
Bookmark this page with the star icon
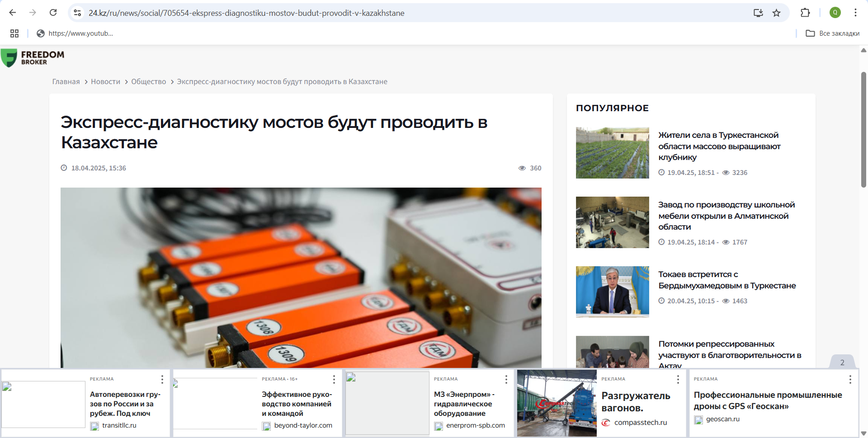point(776,13)
